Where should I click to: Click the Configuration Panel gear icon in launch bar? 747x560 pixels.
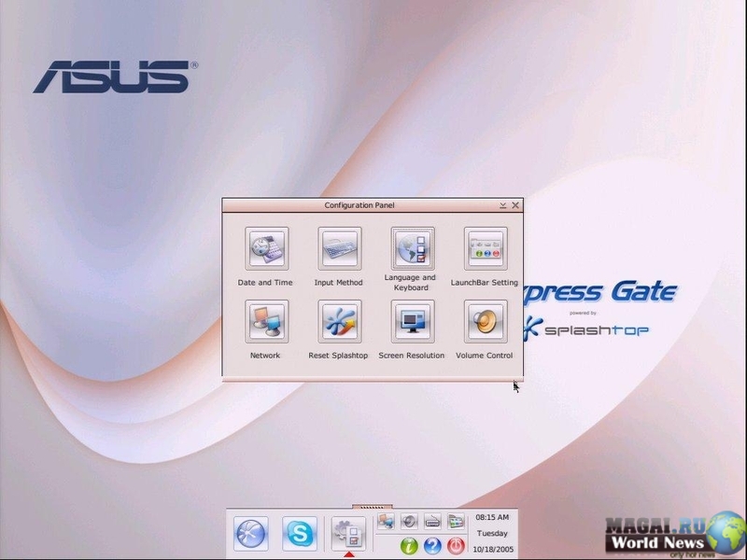(348, 534)
